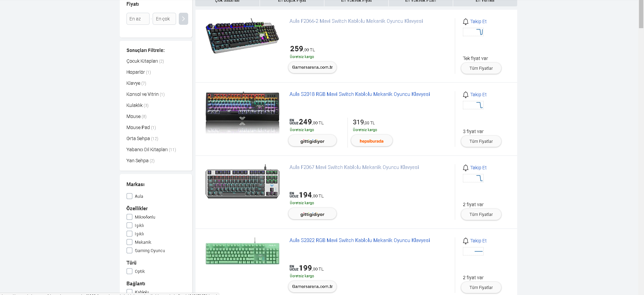This screenshot has width=644, height=295.
Task: Click Tüm Fiyatlar button for Aula S2018 RGB
Action: coord(481,141)
